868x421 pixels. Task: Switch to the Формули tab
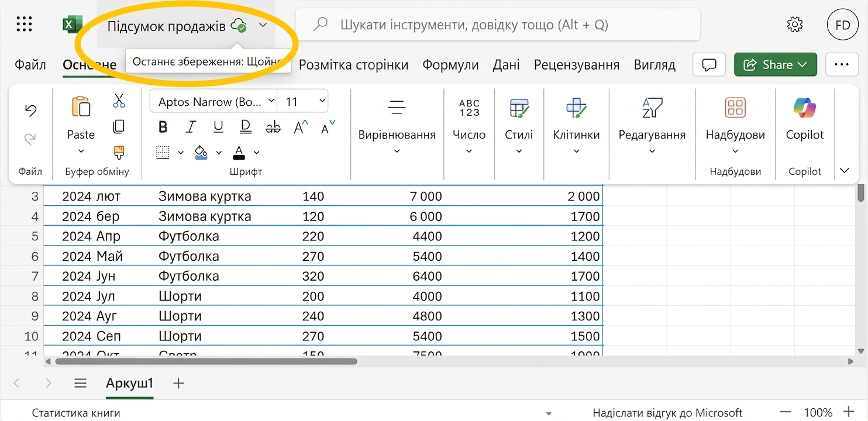pyautogui.click(x=450, y=65)
